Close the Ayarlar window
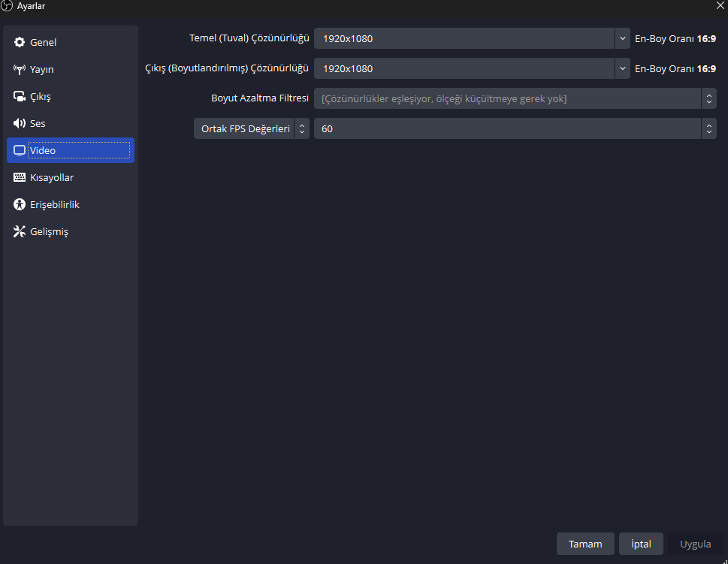728x564 pixels. pyautogui.click(x=720, y=5)
